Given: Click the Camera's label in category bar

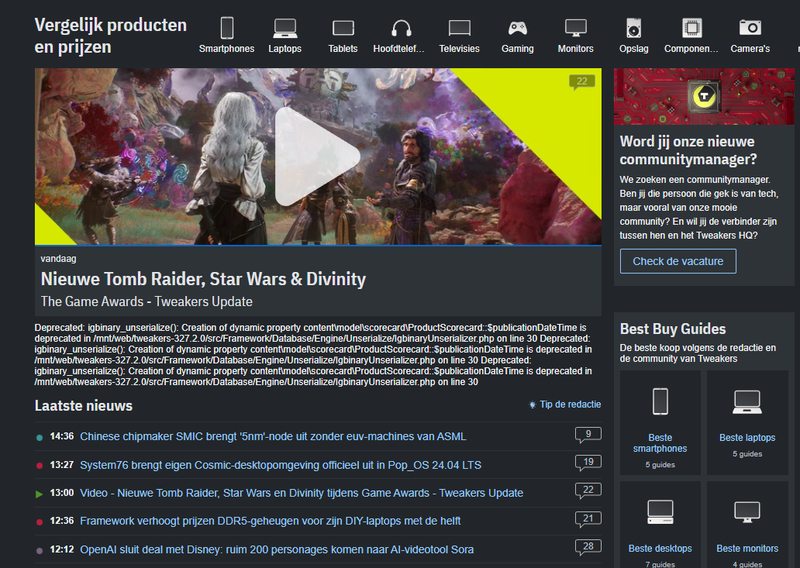Looking at the screenshot, I should [750, 48].
